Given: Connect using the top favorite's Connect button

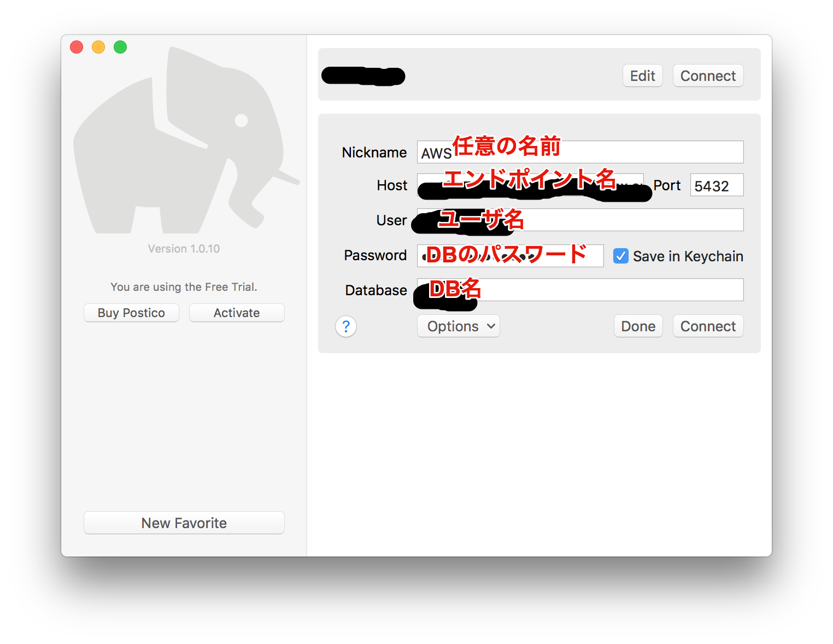Looking at the screenshot, I should point(708,76).
